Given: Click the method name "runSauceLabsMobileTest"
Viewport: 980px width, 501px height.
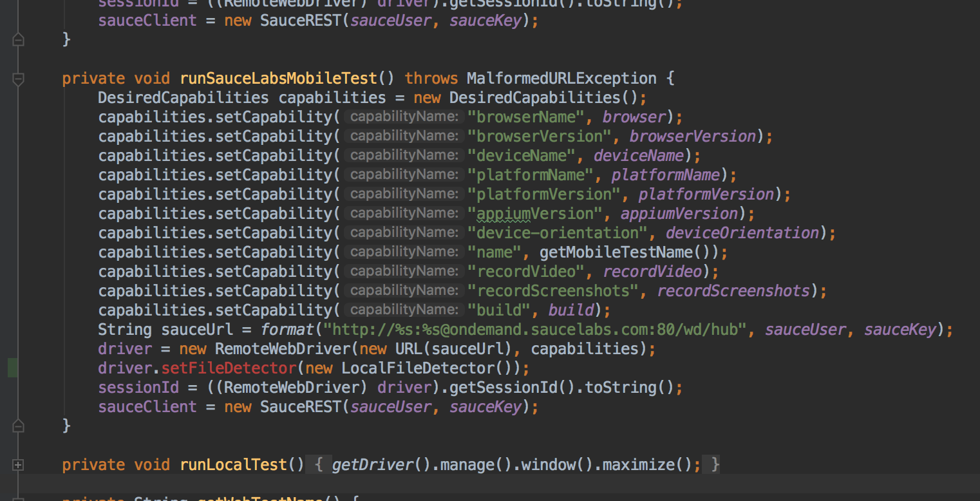Looking at the screenshot, I should (x=278, y=79).
